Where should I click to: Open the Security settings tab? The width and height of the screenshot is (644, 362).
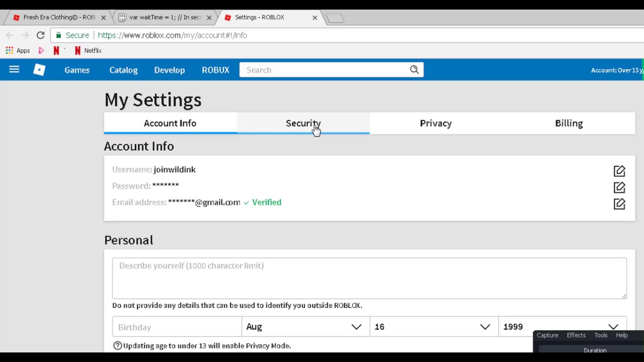coord(303,123)
